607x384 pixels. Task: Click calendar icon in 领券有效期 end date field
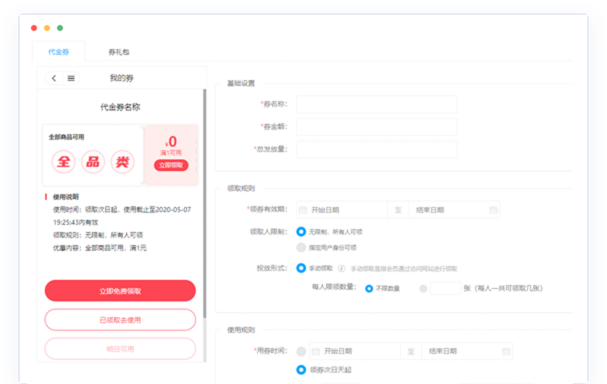pos(493,210)
